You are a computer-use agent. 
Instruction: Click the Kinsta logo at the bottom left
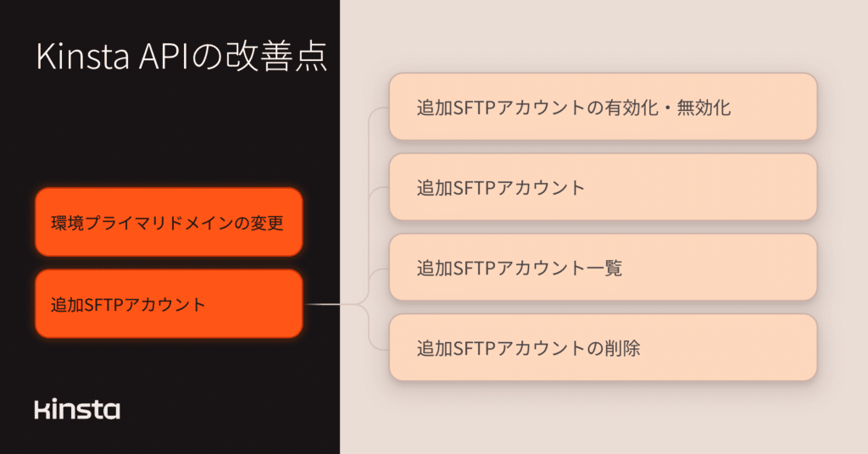coord(77,408)
